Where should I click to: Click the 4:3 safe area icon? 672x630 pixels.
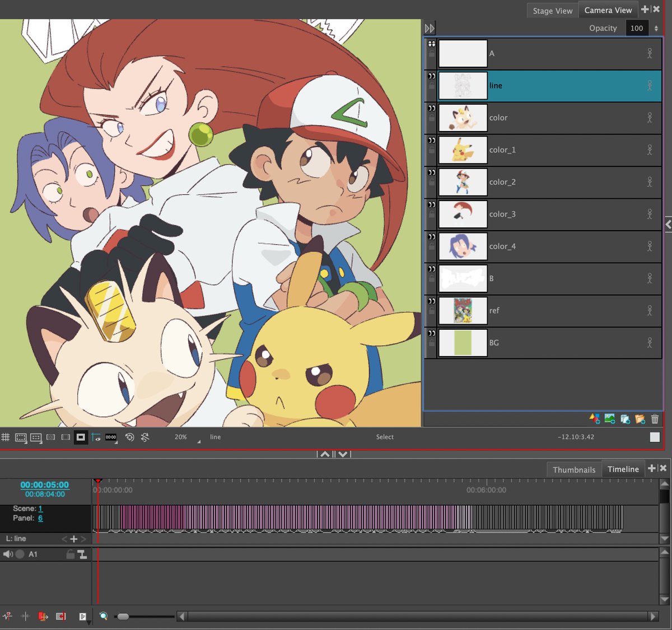36,437
